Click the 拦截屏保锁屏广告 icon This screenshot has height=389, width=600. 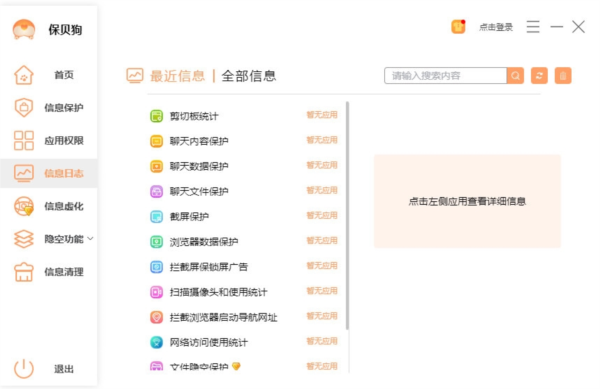click(x=156, y=267)
